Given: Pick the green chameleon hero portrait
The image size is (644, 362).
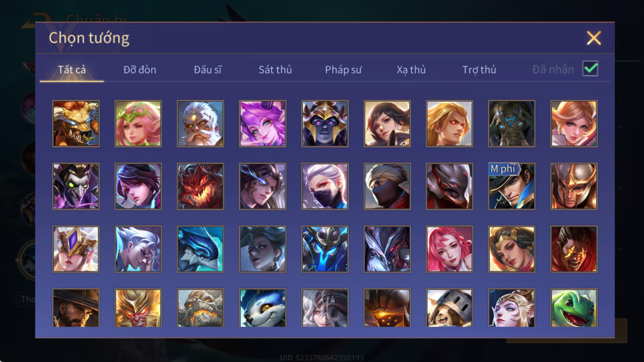Looking at the screenshot, I should tap(574, 308).
